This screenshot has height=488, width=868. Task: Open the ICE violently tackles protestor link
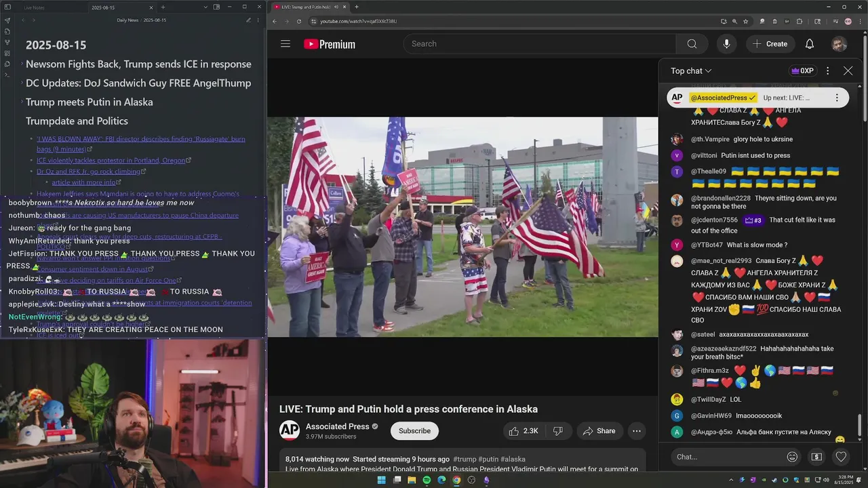point(114,161)
